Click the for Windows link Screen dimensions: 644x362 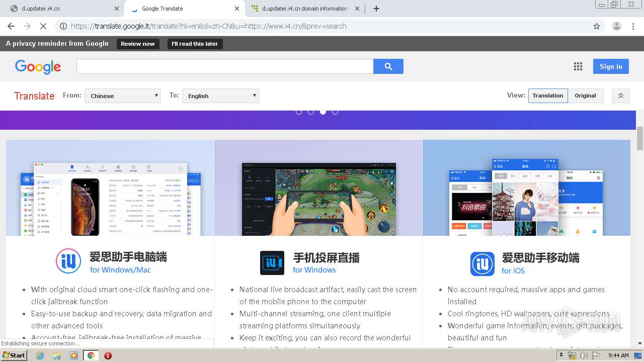point(314,270)
